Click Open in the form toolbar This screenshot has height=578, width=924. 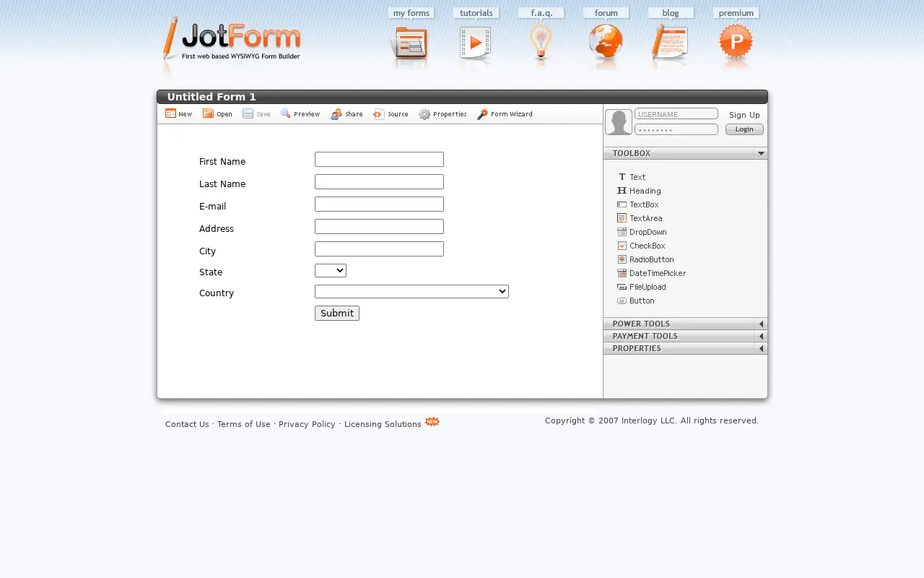click(x=217, y=113)
